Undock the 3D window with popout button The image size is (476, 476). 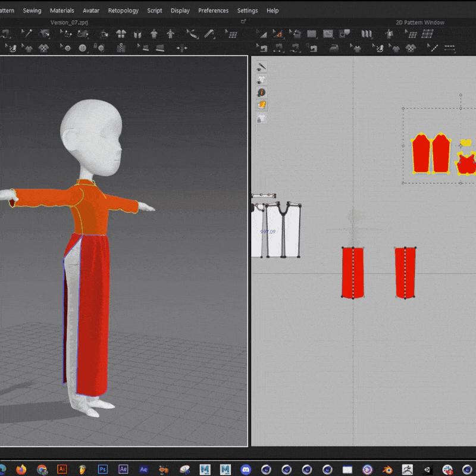click(x=243, y=22)
